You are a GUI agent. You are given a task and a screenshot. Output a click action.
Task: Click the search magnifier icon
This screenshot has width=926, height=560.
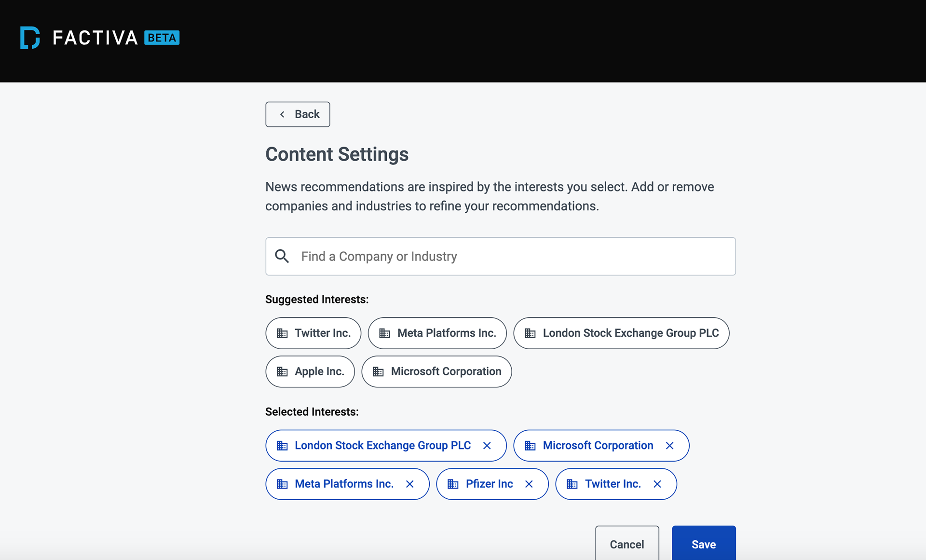282,256
